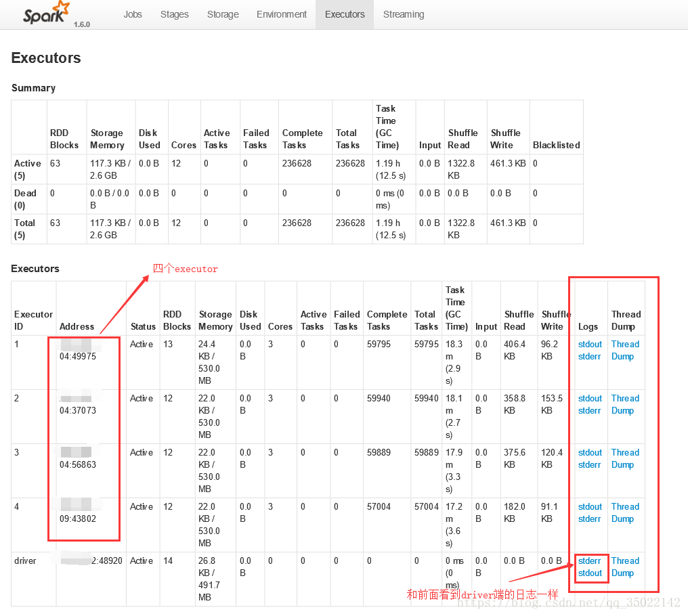Open the driver stderr log
The image size is (688, 616).
click(589, 560)
